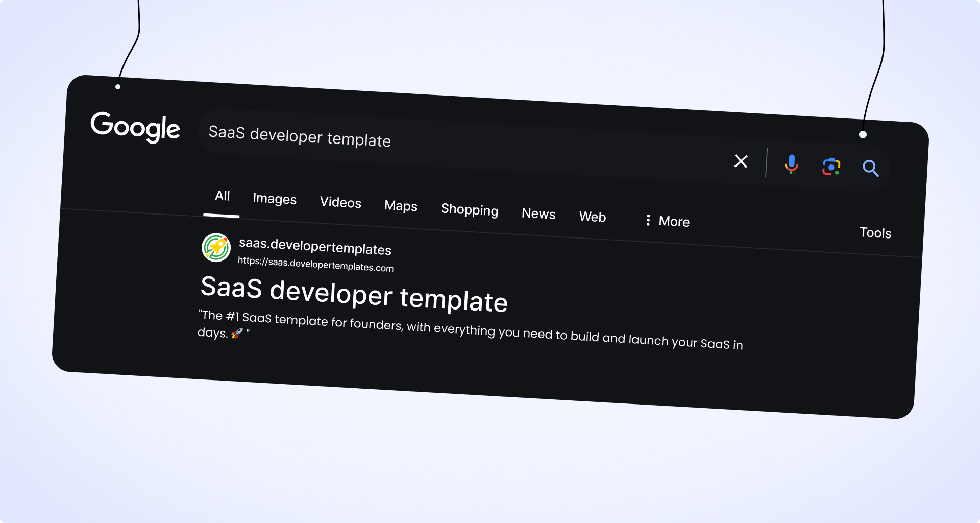Start voice search with the microphone icon
Image resolution: width=980 pixels, height=523 pixels.
click(x=791, y=164)
